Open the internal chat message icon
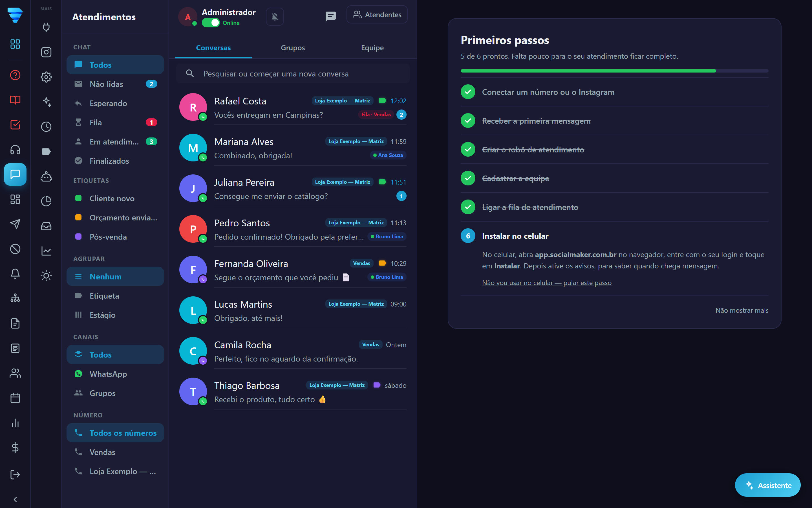812x508 pixels. click(x=330, y=16)
